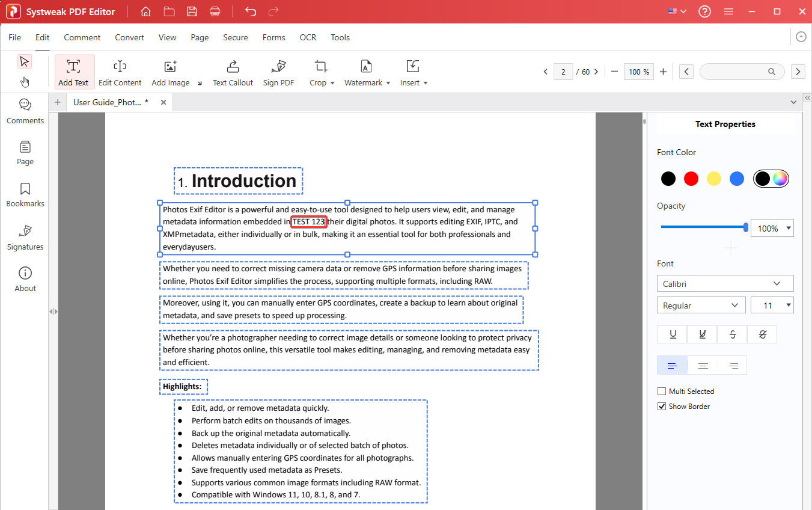Show the Bookmarks panel

pos(25,195)
